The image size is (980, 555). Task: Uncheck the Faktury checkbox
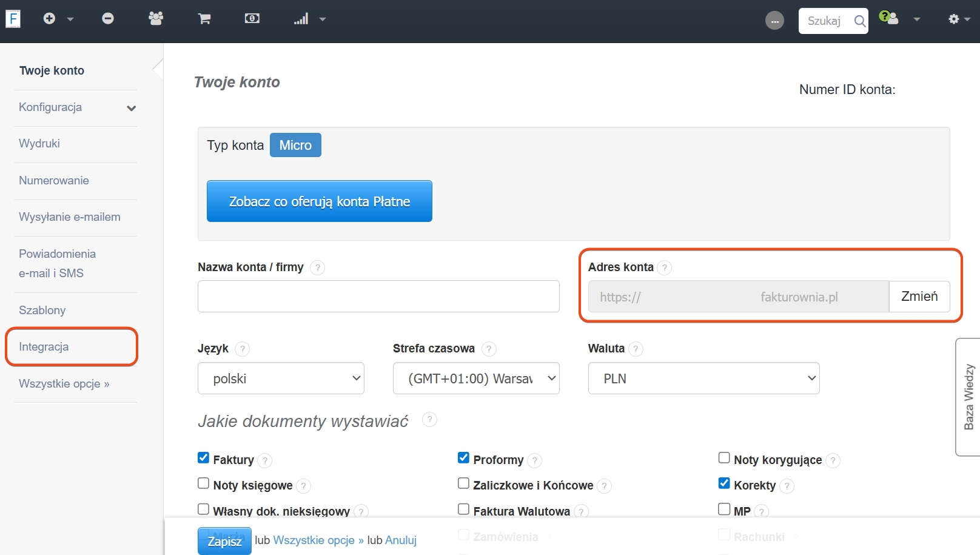(204, 458)
